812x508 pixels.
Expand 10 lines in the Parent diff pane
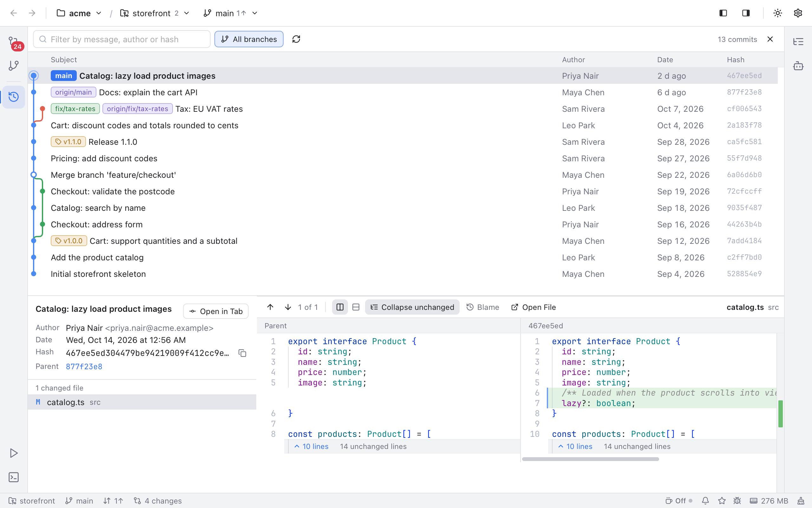[x=311, y=446]
